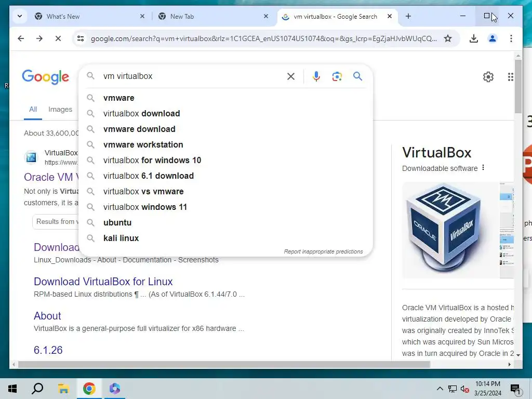Screen dimensions: 532x399
Task: Open muted volume tray icon
Action: (465, 389)
